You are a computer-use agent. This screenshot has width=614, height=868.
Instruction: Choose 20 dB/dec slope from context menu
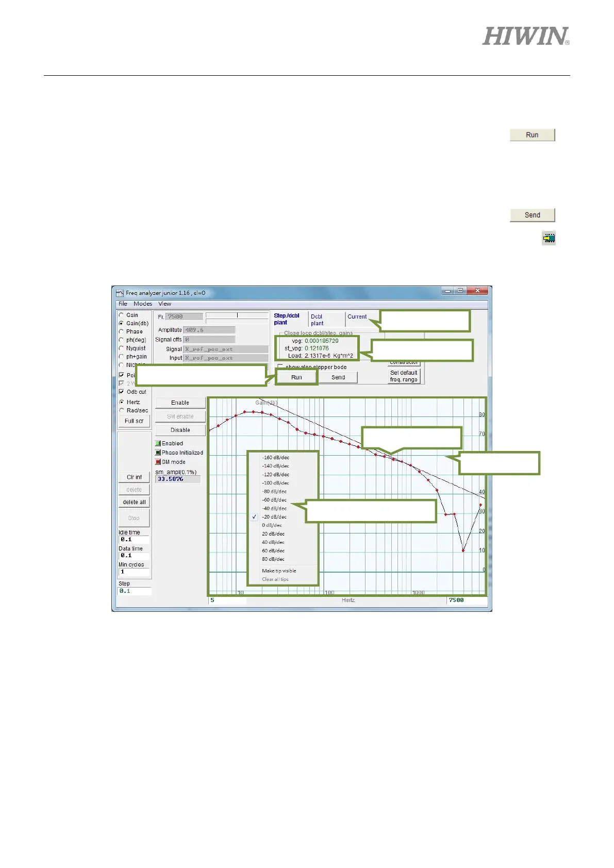click(x=273, y=533)
